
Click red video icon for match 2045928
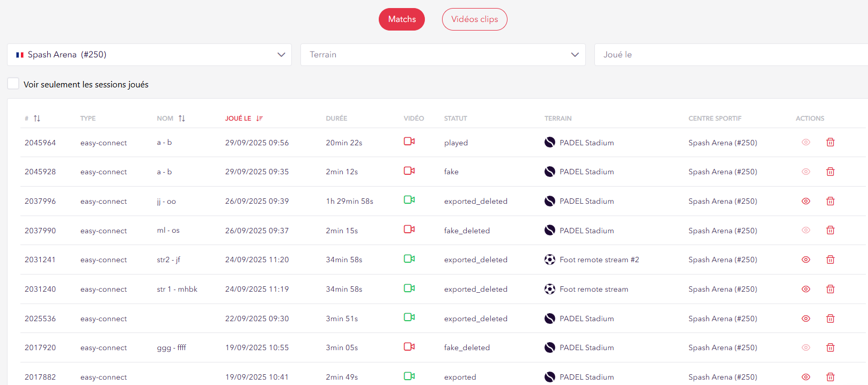(409, 171)
